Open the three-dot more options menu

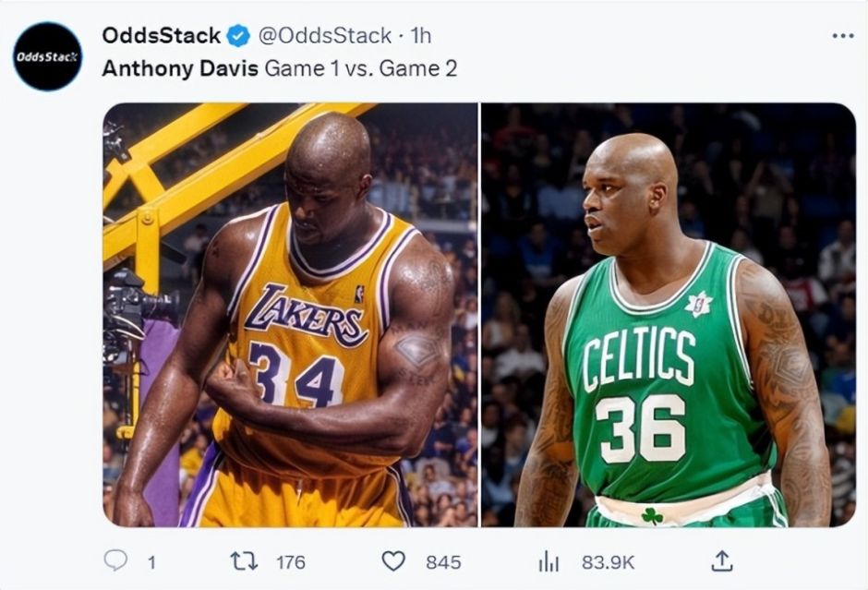pyautogui.click(x=842, y=35)
